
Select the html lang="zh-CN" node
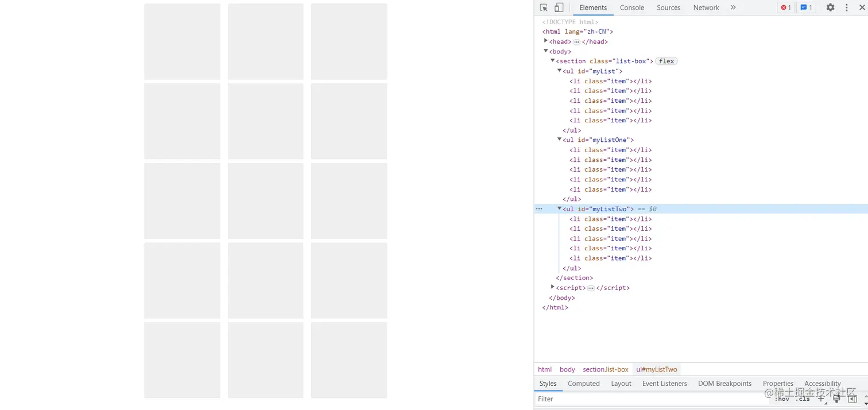coord(578,32)
